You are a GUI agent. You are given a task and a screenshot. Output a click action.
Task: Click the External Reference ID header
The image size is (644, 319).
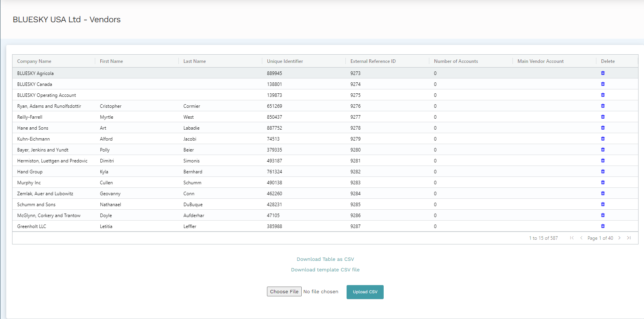click(x=373, y=61)
